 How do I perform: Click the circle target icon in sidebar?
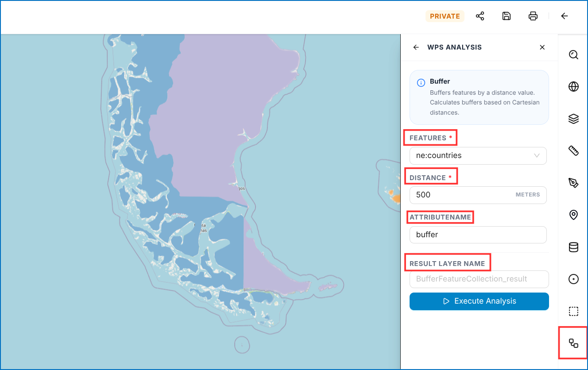coord(573,279)
